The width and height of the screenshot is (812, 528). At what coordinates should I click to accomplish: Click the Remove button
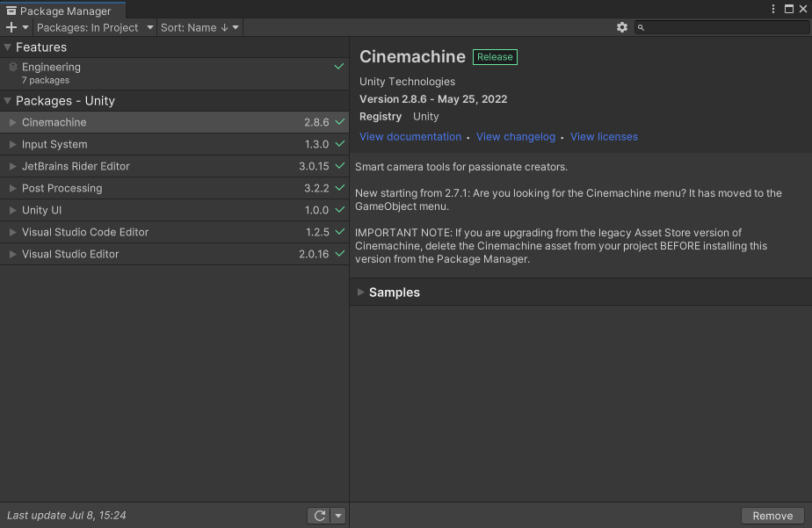coord(772,516)
